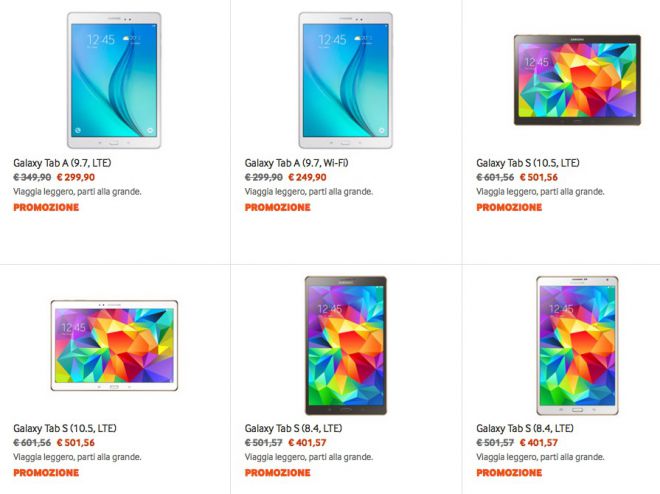Click the red € 401,57 price under the bronze tablet
This screenshot has height=494, width=660.
(x=307, y=443)
